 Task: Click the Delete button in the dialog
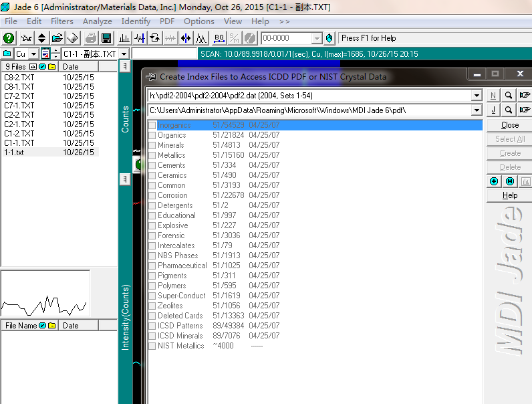click(x=509, y=167)
